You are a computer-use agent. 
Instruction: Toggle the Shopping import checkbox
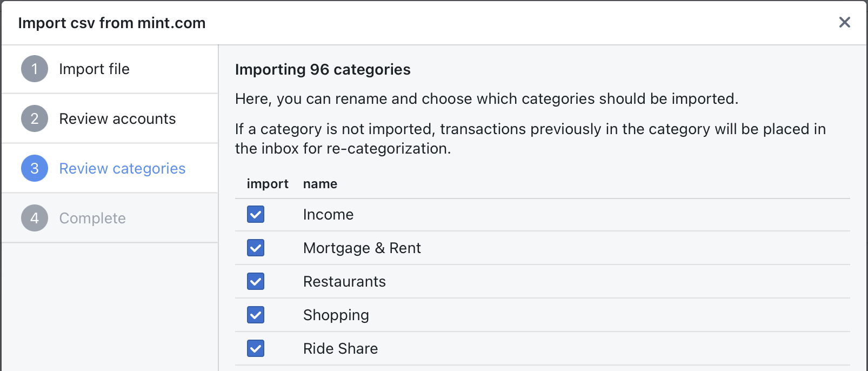click(255, 315)
